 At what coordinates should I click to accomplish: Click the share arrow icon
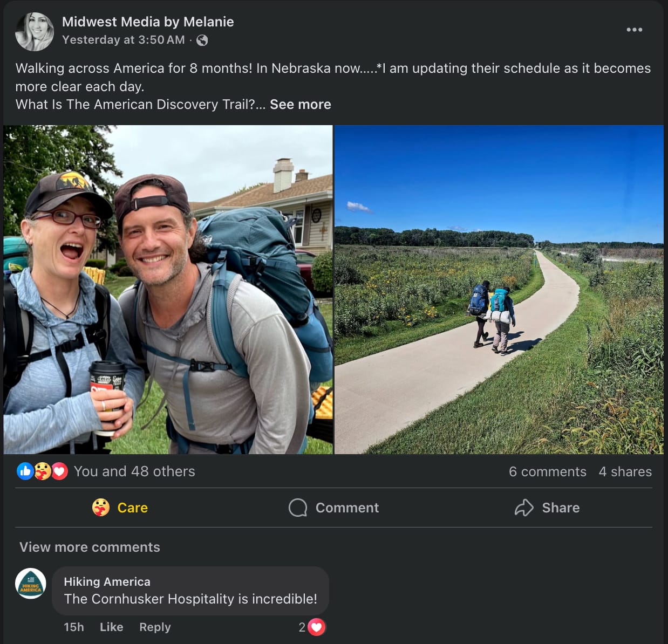[523, 508]
